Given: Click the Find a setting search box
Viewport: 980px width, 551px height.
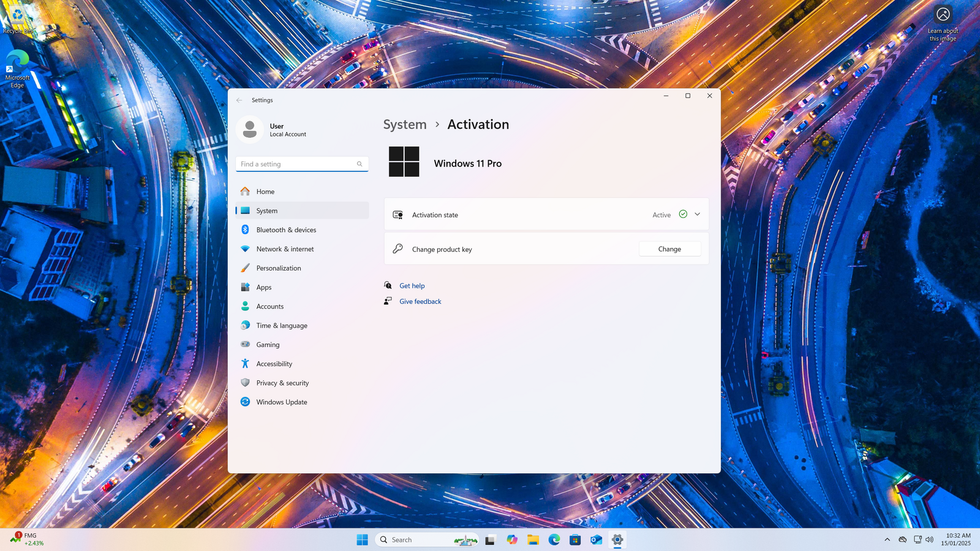Looking at the screenshot, I should click(302, 164).
